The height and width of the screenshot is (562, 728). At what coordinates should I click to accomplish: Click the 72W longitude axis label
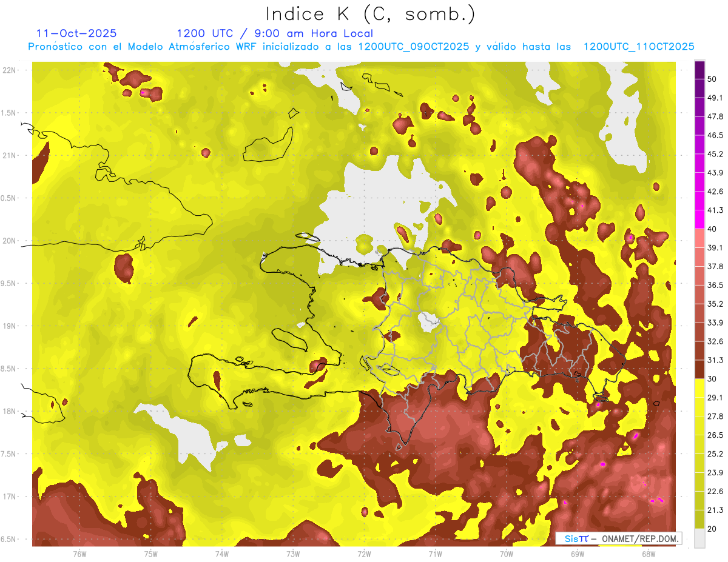[364, 554]
